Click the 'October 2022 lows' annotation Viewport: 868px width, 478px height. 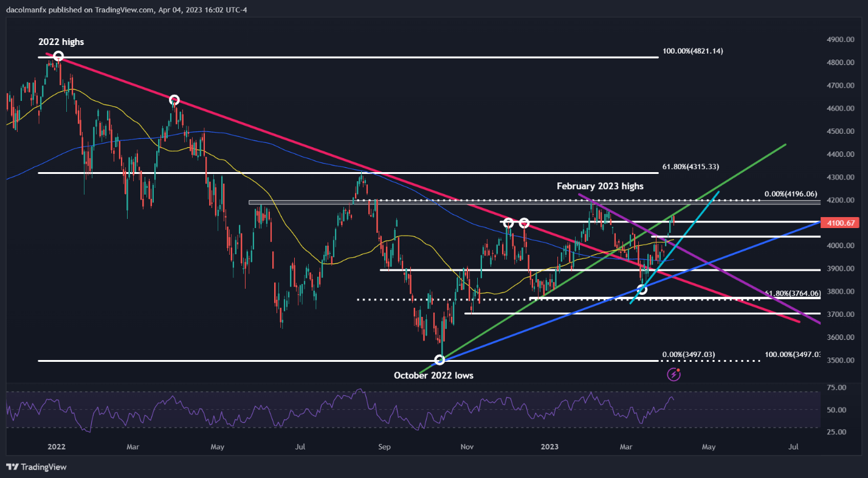(433, 375)
